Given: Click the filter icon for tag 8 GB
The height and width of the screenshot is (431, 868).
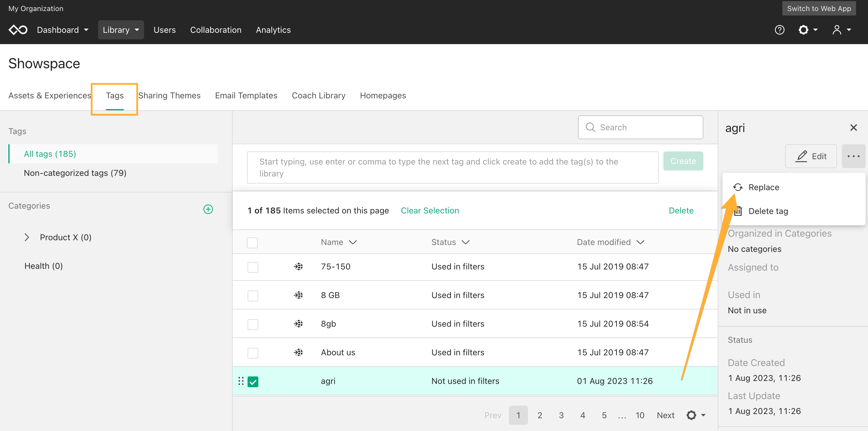Looking at the screenshot, I should point(298,295).
